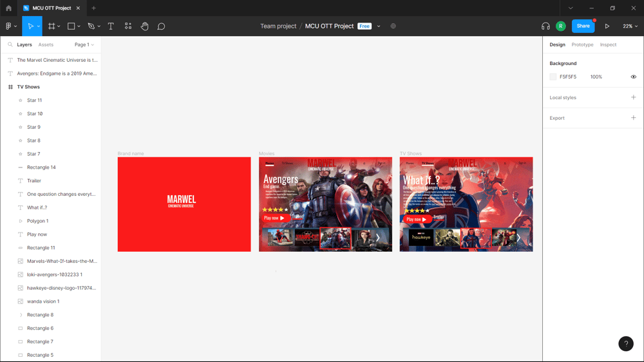This screenshot has width=644, height=362.
Task: Select the Hand tool
Action: pyautogui.click(x=144, y=26)
